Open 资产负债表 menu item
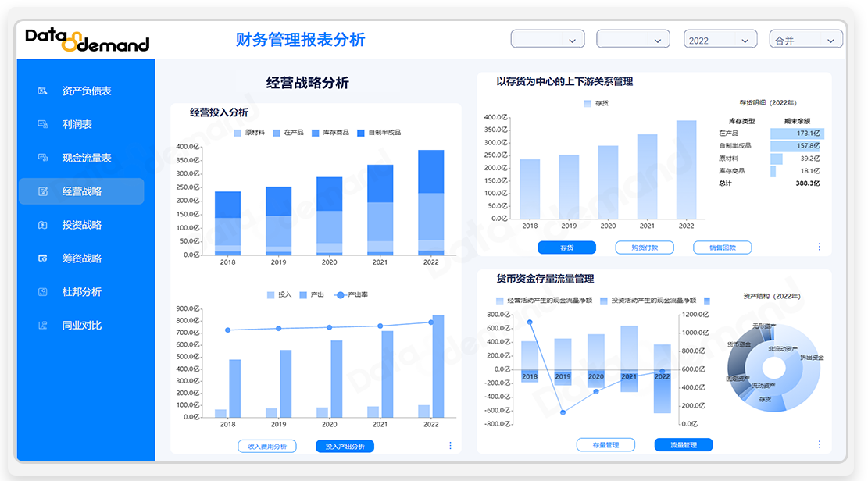Viewport: 868px width, 481px height. coord(87,91)
